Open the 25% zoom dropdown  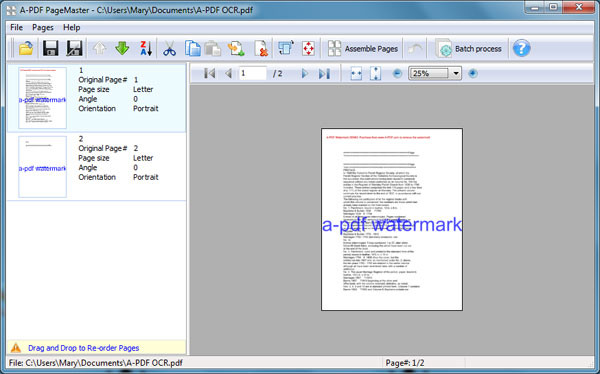coord(456,73)
